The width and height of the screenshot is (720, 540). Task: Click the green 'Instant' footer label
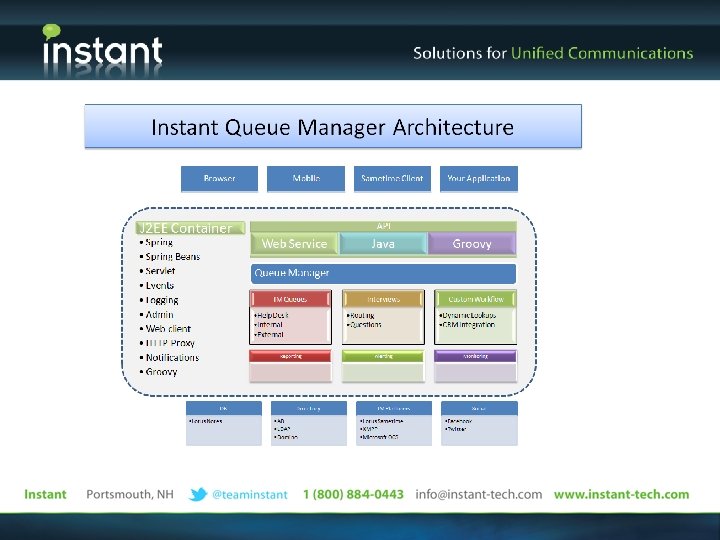point(45,495)
